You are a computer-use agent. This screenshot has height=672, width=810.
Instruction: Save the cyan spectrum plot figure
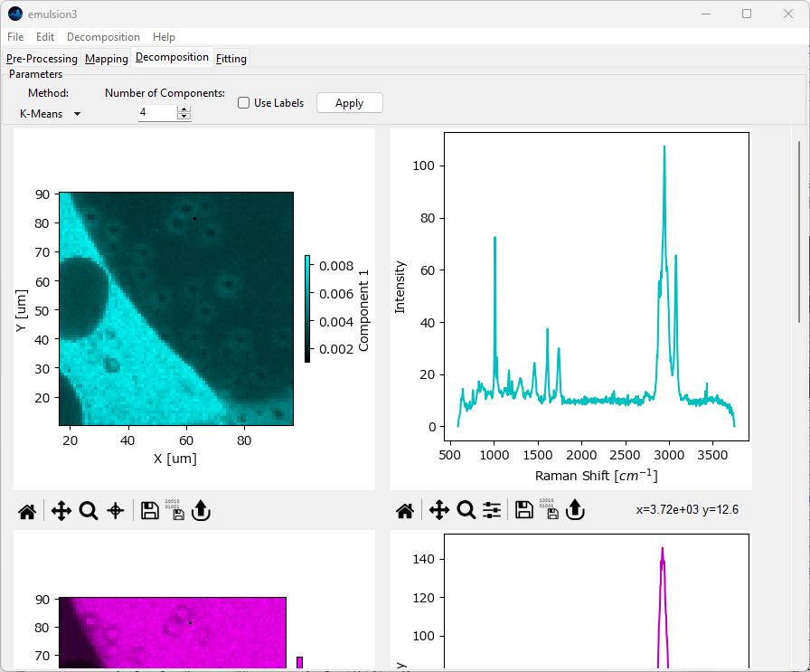(523, 511)
